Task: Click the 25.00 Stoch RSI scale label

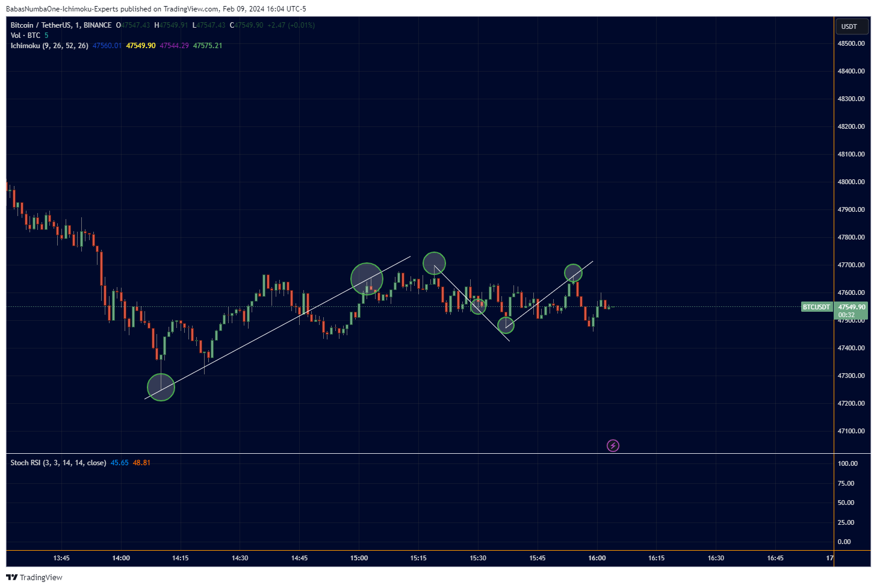Action: click(846, 522)
